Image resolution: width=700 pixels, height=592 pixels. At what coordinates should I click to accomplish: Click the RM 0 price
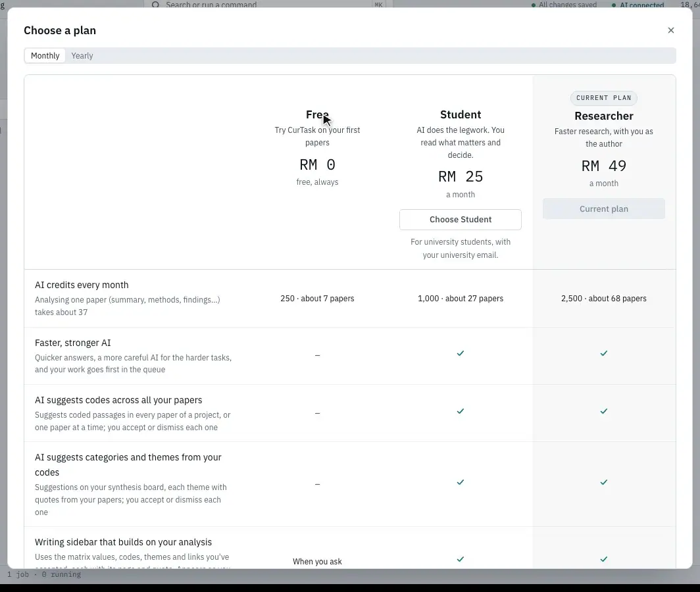pos(317,164)
